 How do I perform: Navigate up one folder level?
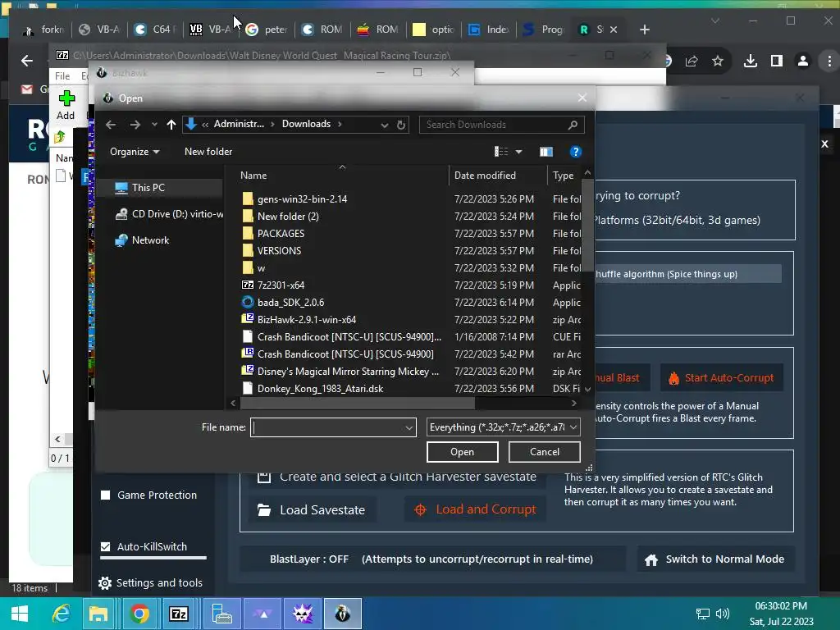(x=171, y=125)
